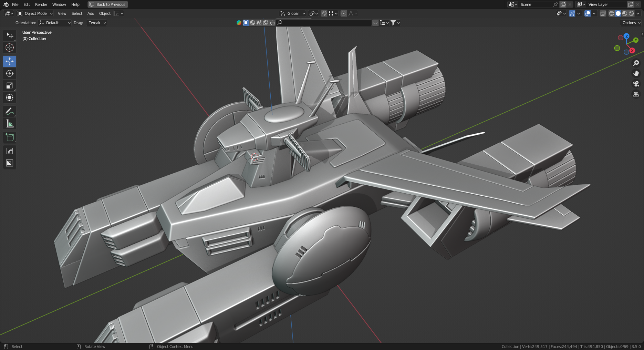Screen dimensions: 644x350
Task: Open the display mode tree dropdown
Action: pyautogui.click(x=384, y=23)
